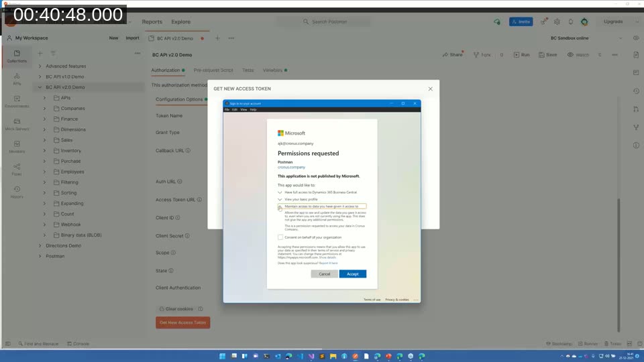Open the documentation icon in right sidebar
Viewport: 644px width, 362px height.
click(636, 54)
